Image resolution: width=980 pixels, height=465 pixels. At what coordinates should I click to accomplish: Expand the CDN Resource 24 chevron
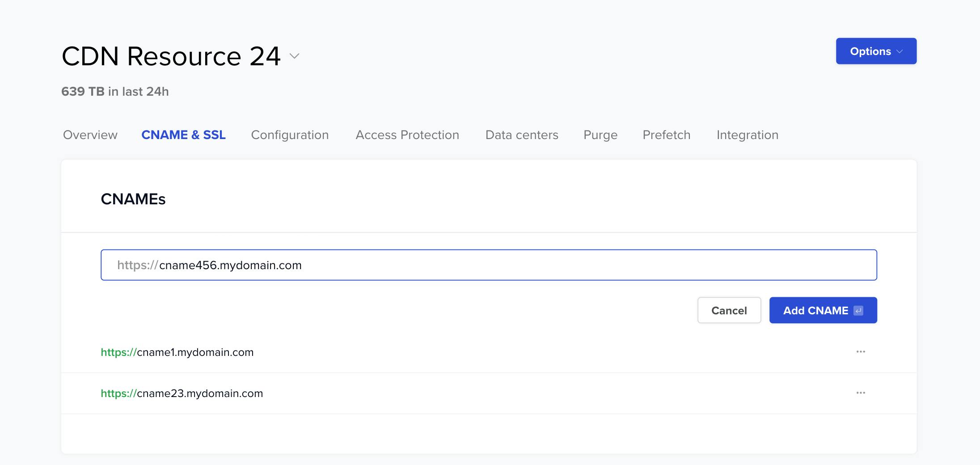[294, 56]
